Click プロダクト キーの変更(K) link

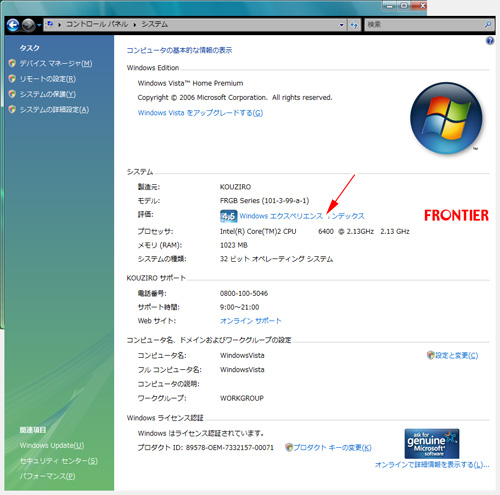(x=332, y=448)
